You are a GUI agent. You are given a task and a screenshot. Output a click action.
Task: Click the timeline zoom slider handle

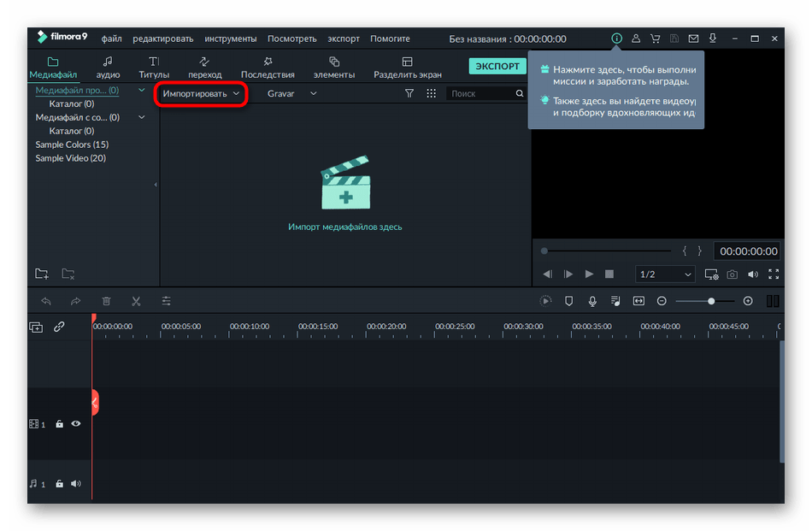tap(710, 301)
